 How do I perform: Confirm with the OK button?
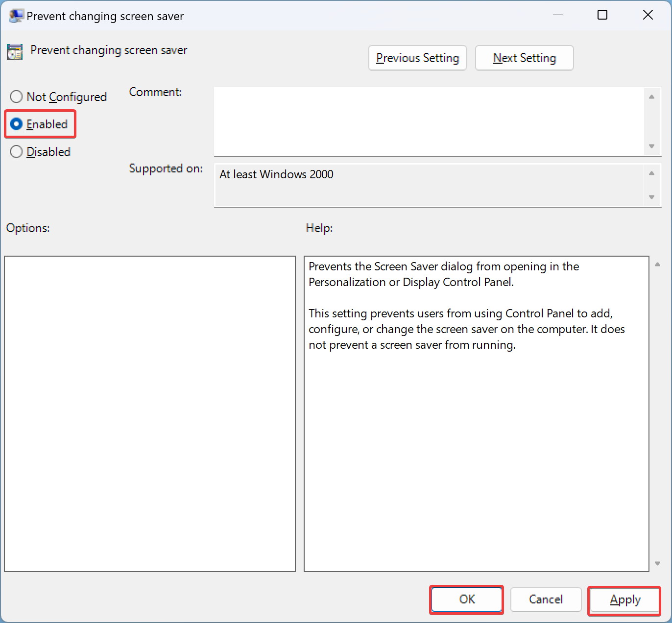click(x=467, y=599)
